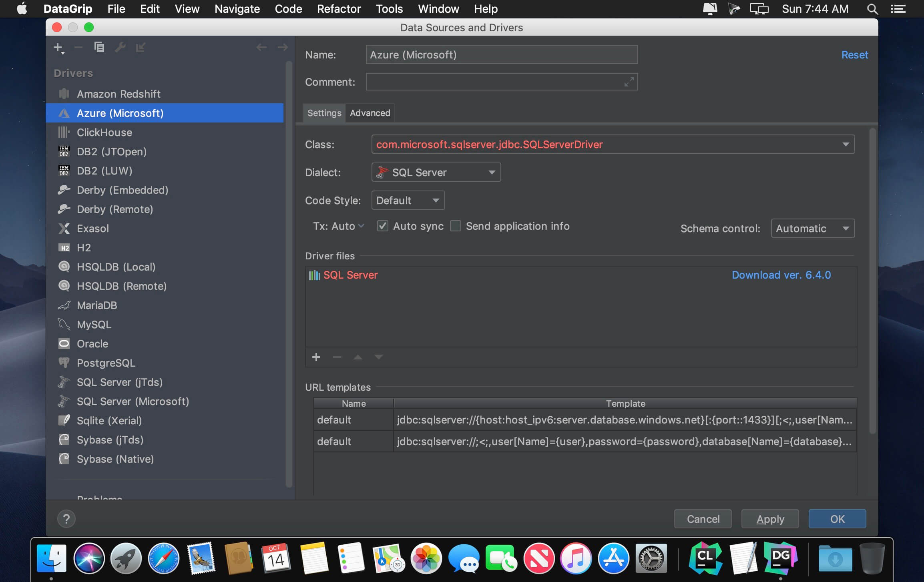Open the help question mark button
Image resolution: width=924 pixels, height=582 pixels.
pos(66,519)
